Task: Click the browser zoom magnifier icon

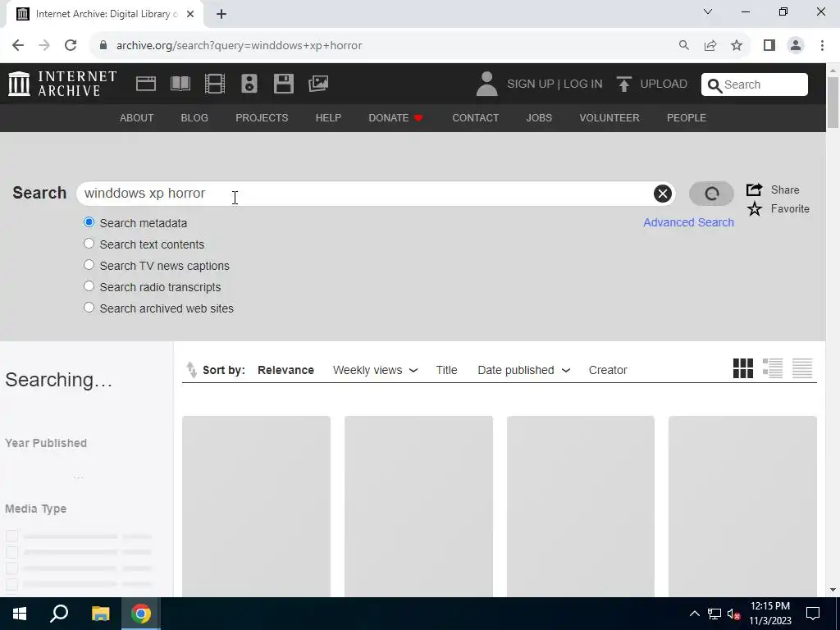Action: coord(683,46)
